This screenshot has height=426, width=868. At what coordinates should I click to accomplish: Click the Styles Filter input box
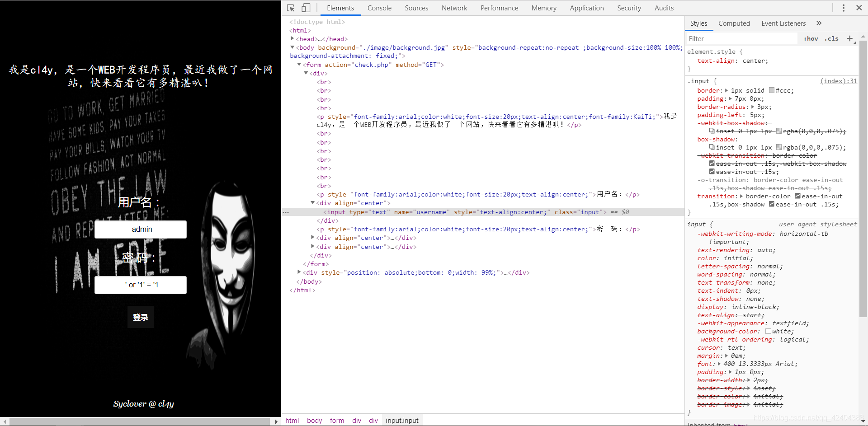click(741, 38)
